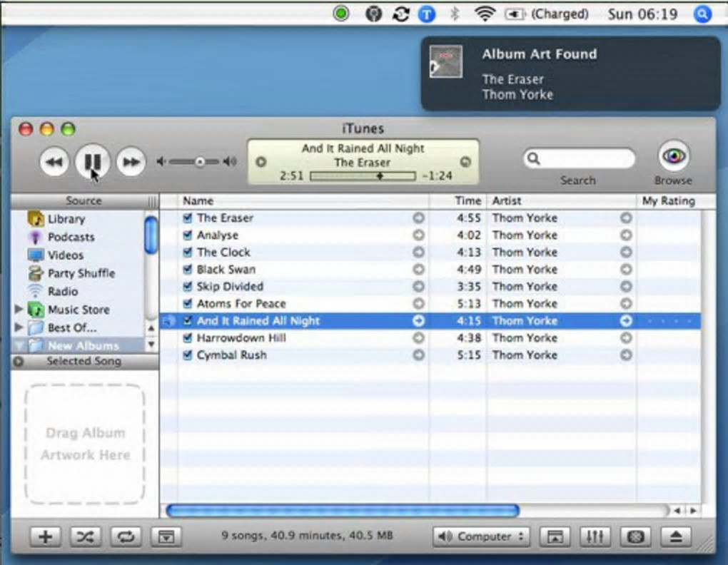Toggle the Selected Song artwork header

click(x=84, y=362)
